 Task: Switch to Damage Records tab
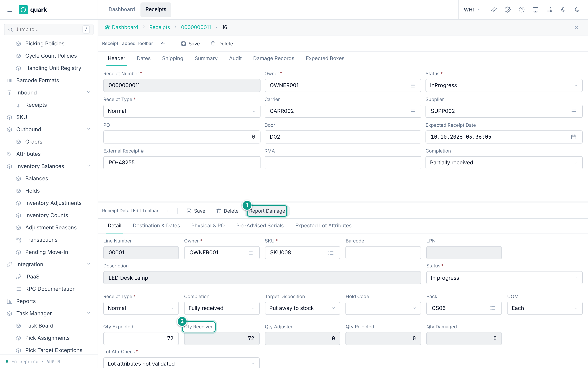(273, 58)
